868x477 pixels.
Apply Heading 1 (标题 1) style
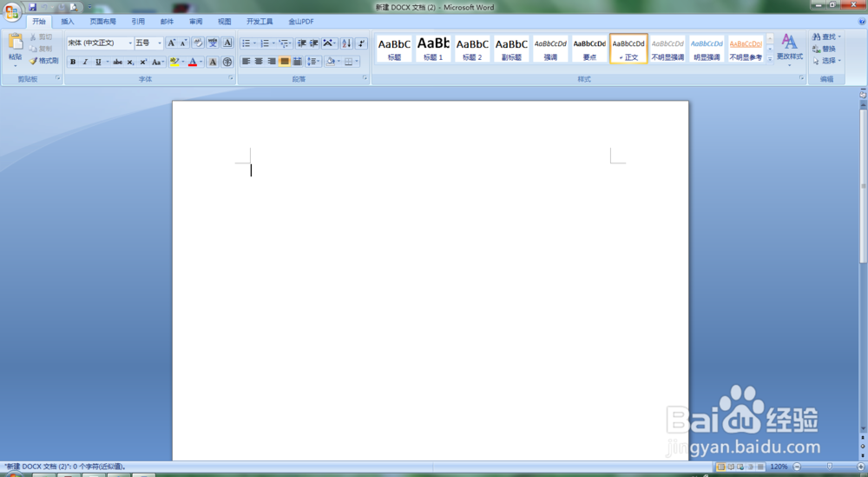[433, 48]
